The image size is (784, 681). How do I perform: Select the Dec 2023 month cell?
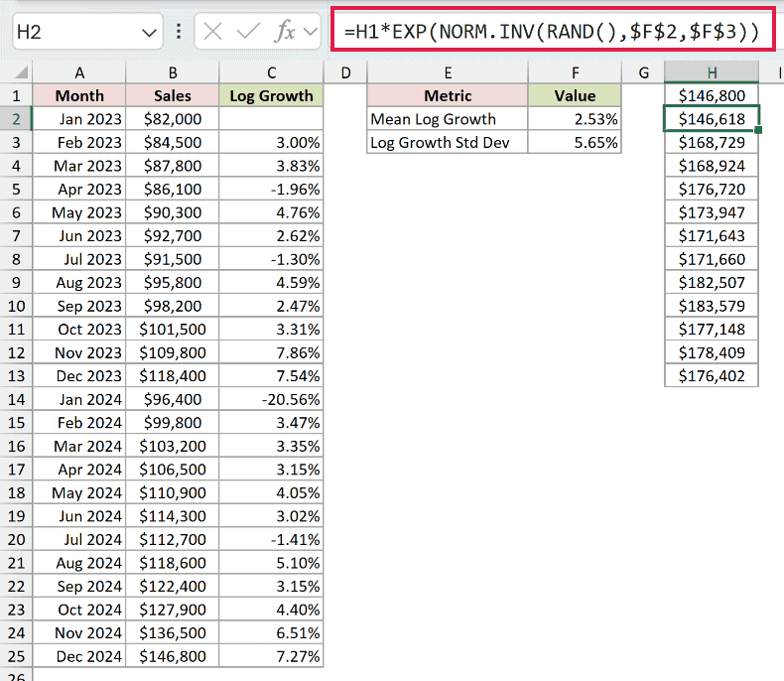coord(79,375)
